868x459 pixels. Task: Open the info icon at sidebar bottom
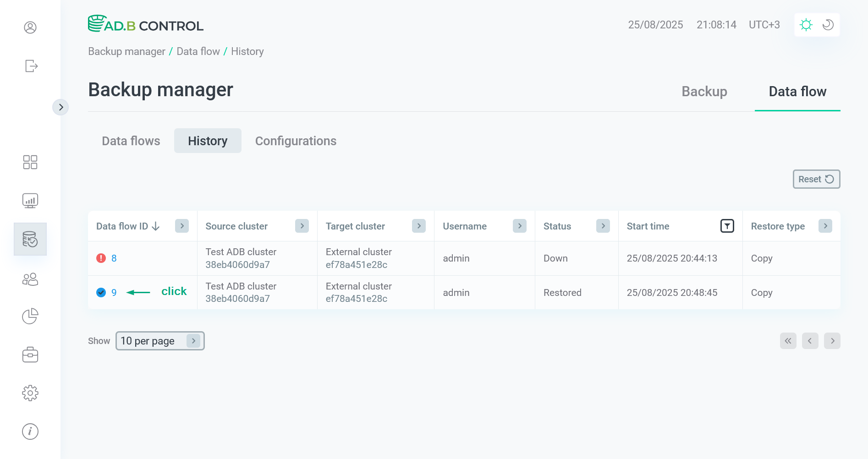pos(30,431)
